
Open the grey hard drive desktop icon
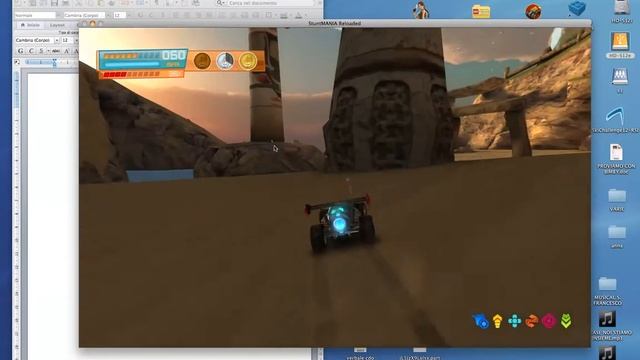pyautogui.click(x=621, y=7)
